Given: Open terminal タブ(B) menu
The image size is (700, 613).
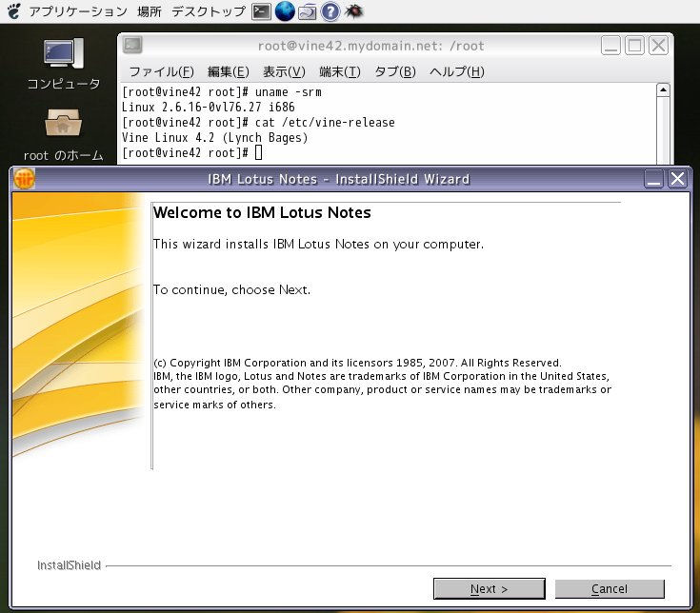Looking at the screenshot, I should [x=395, y=71].
